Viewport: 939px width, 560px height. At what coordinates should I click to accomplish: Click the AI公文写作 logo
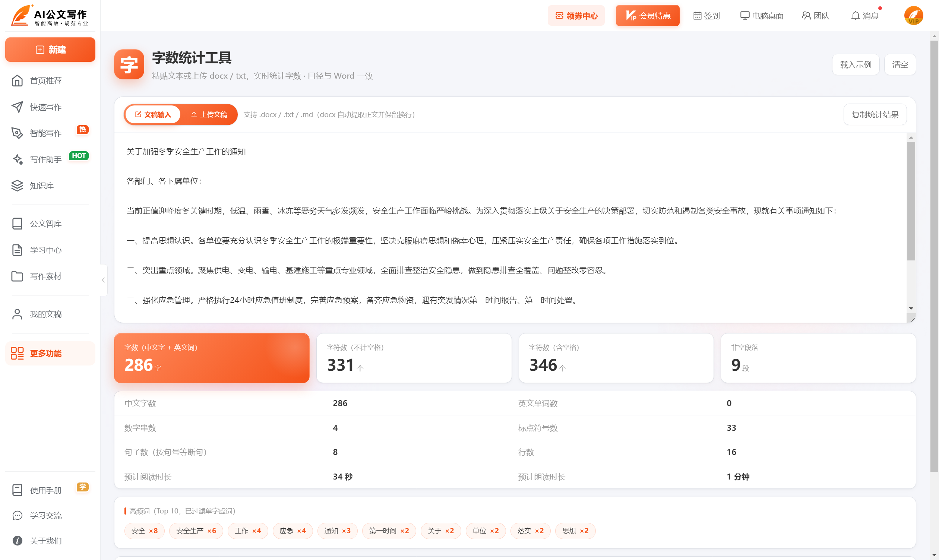50,16
